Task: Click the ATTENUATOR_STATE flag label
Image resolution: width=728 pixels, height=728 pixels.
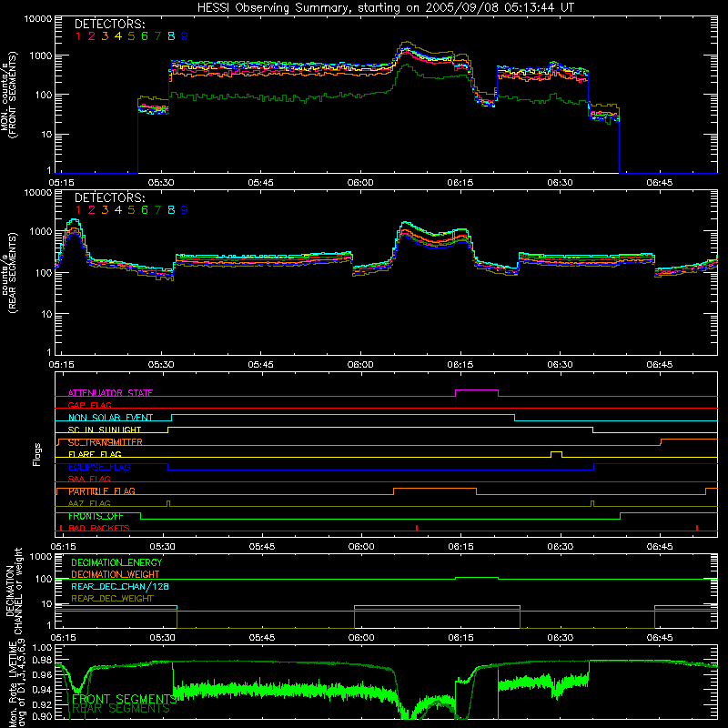Action: (x=110, y=393)
